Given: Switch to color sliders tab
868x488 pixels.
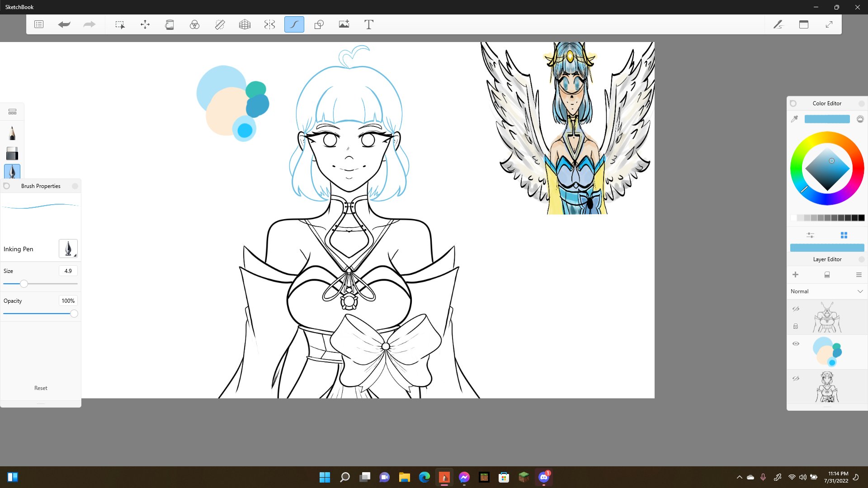Looking at the screenshot, I should 810,235.
